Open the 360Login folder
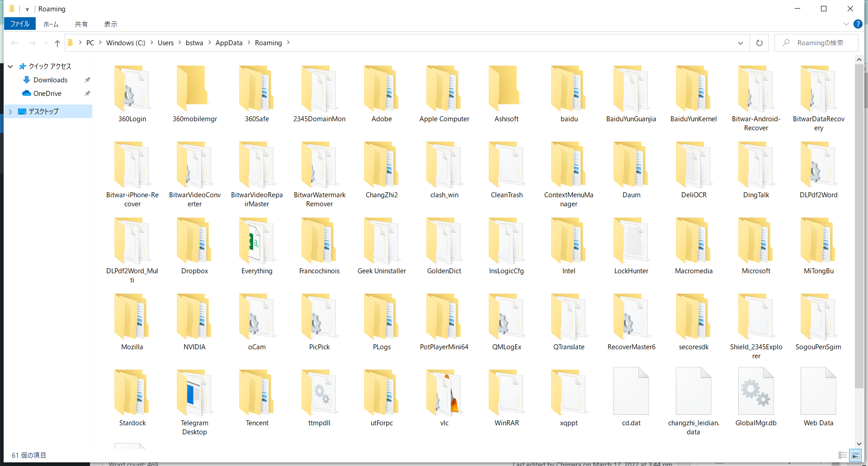Viewport: 868px width, 466px height. (132, 94)
